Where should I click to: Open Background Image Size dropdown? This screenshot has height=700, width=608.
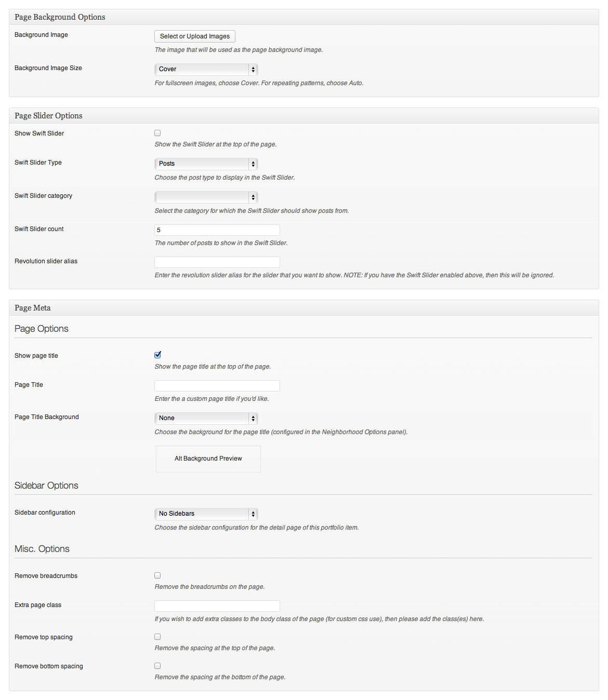coord(206,69)
